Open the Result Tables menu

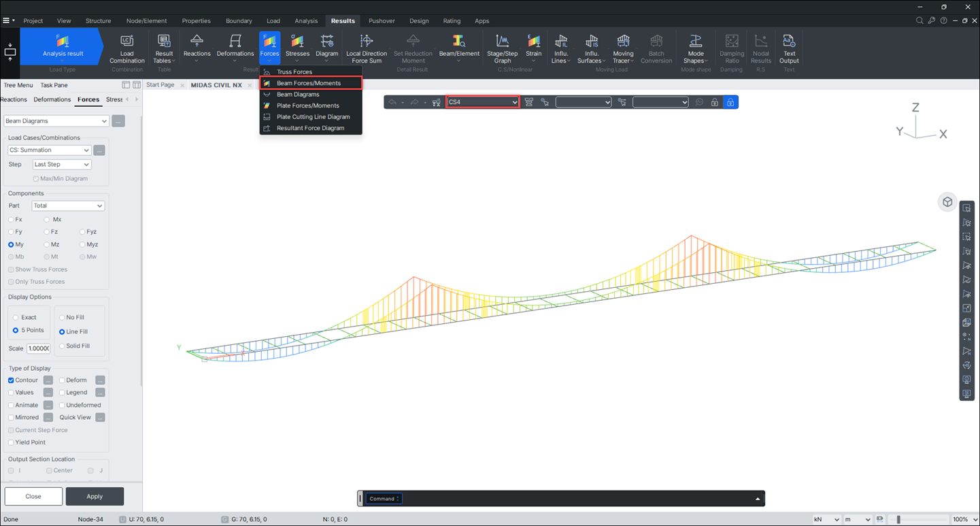tap(164, 48)
